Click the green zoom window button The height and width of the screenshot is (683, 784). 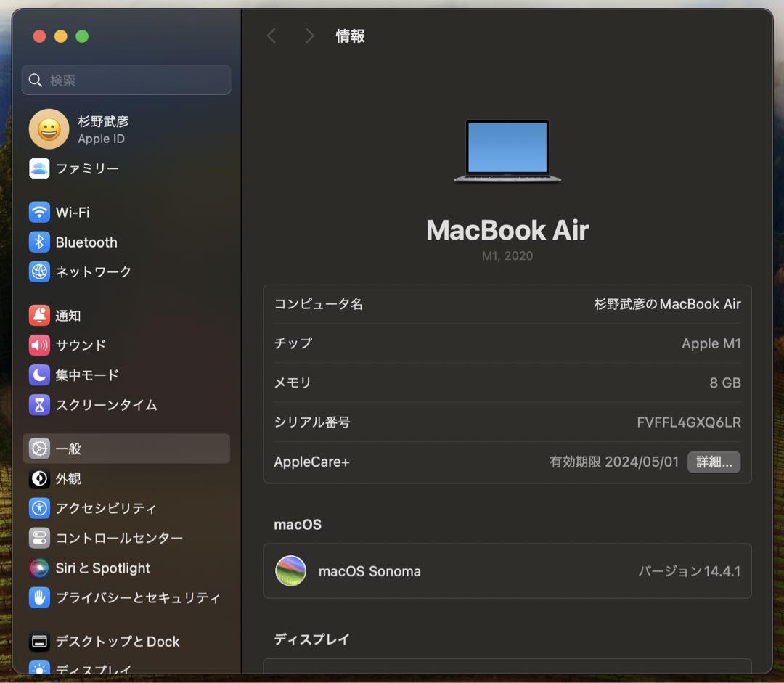pyautogui.click(x=82, y=36)
